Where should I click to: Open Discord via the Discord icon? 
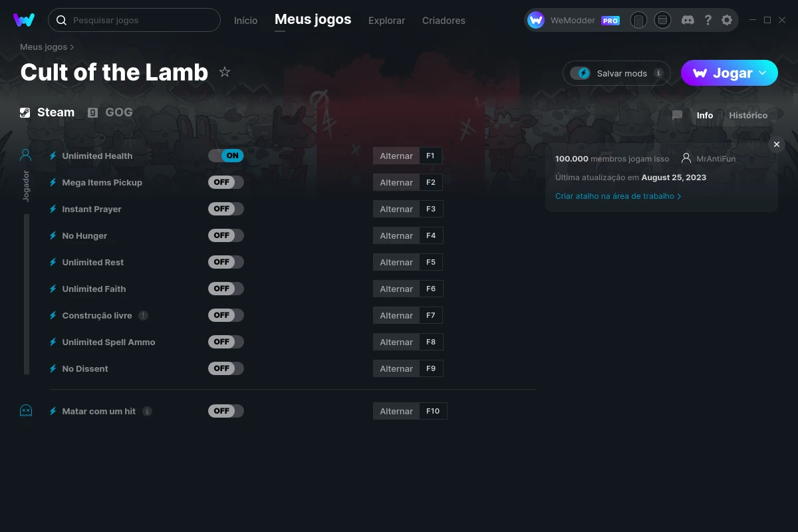tap(688, 20)
